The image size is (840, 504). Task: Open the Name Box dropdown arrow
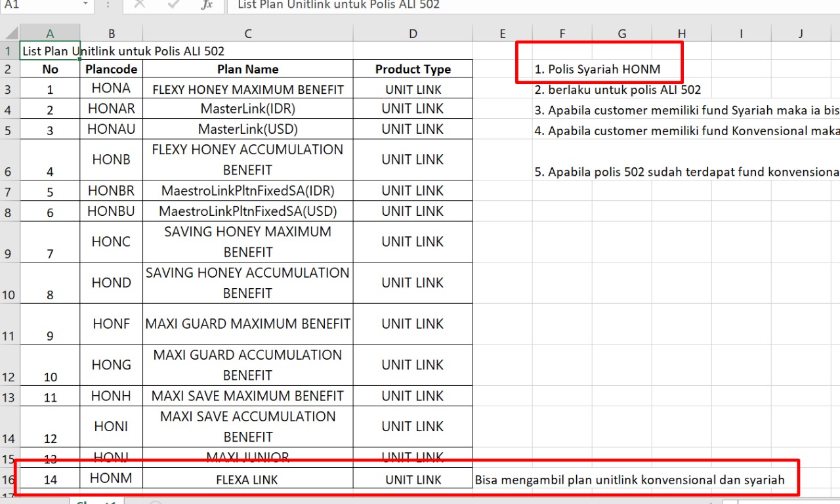pos(85,5)
